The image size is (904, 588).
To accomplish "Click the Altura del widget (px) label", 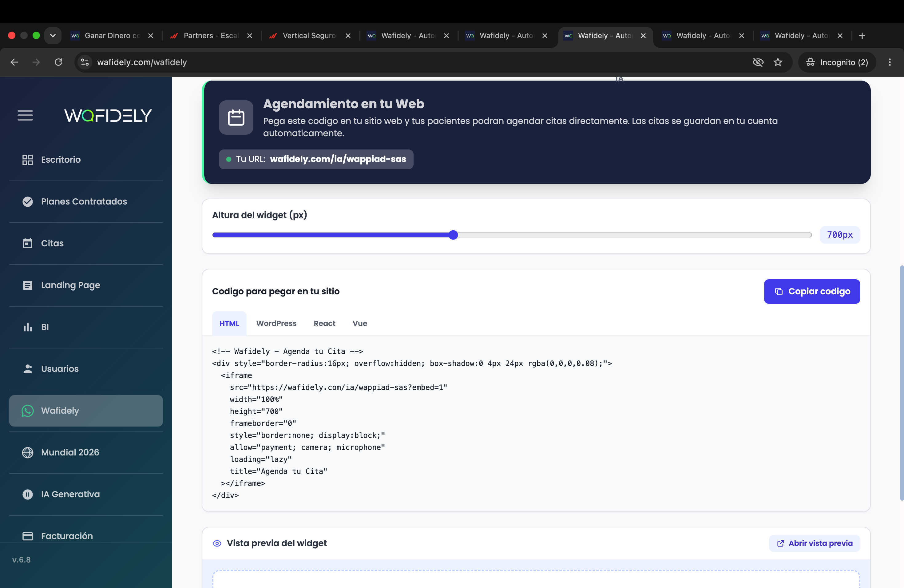I will pyautogui.click(x=260, y=215).
